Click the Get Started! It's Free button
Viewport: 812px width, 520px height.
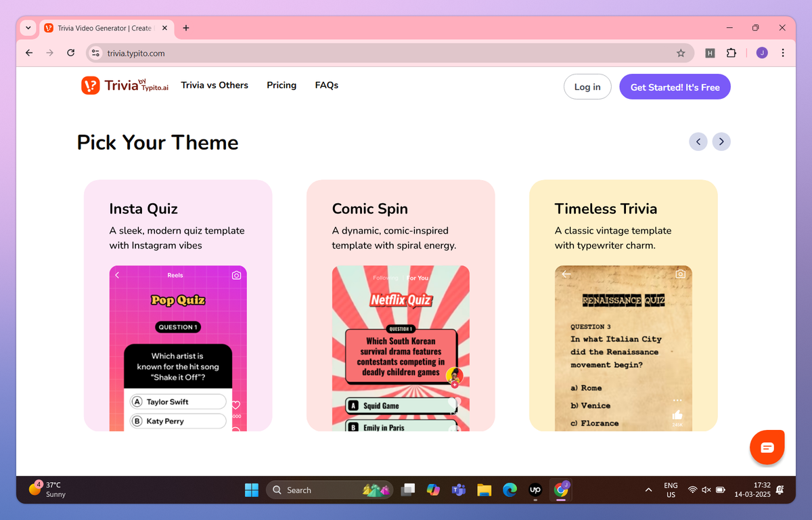tap(675, 87)
